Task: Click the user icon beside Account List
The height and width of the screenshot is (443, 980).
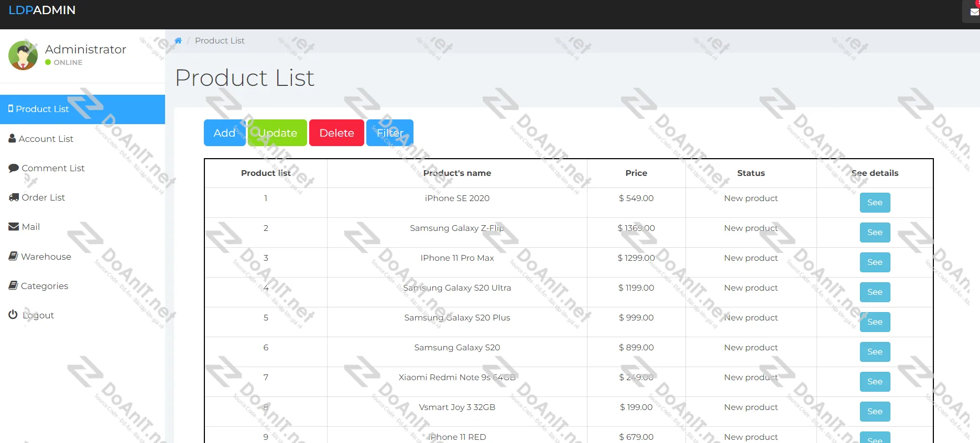Action: click(12, 139)
